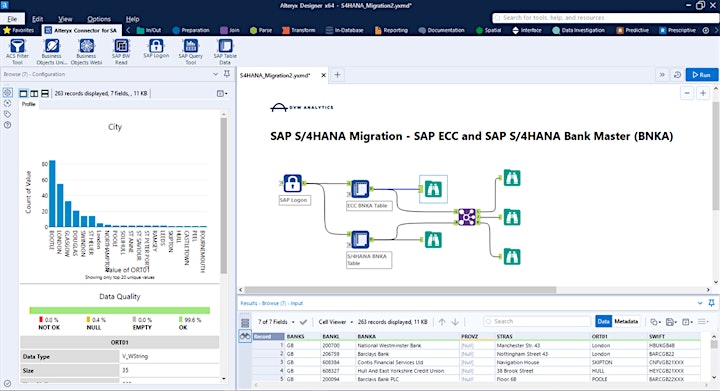Open the help question mark icon in sidebar
The width and height of the screenshot is (720, 391).
coord(7,125)
